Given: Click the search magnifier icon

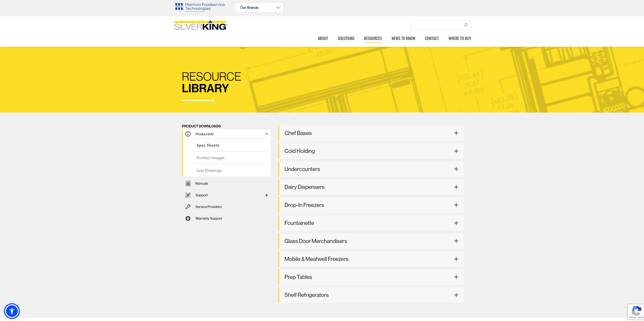Looking at the screenshot, I should click(466, 25).
